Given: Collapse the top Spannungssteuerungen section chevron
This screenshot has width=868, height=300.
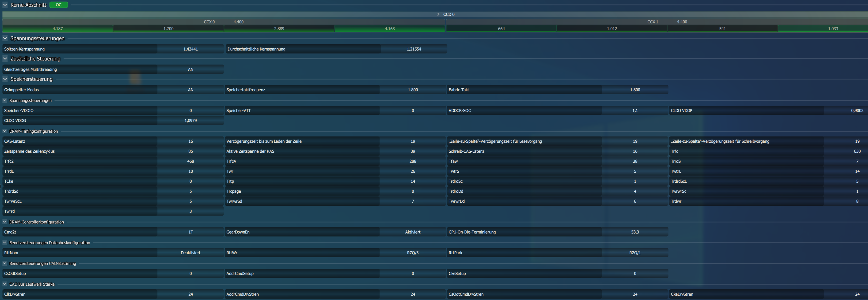Looking at the screenshot, I should (x=5, y=38).
